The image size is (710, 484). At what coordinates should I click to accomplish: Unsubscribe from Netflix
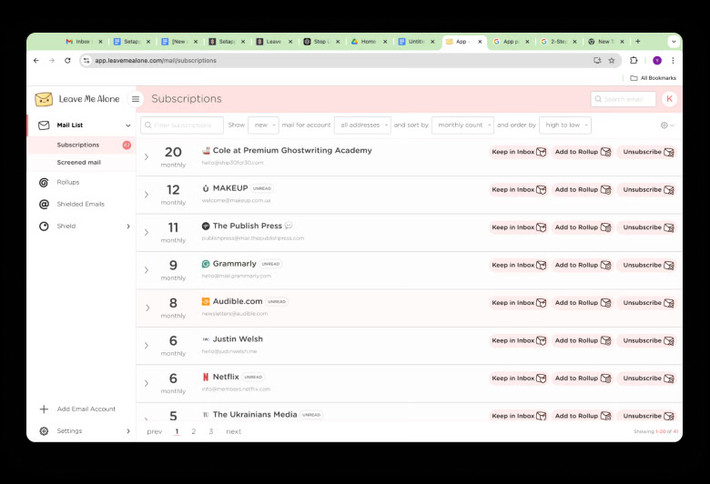648,378
